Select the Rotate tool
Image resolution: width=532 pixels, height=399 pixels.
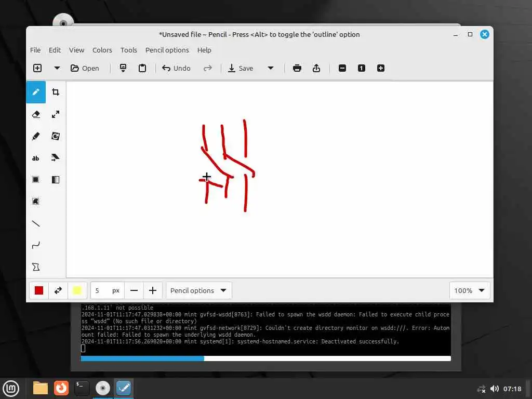tap(56, 136)
